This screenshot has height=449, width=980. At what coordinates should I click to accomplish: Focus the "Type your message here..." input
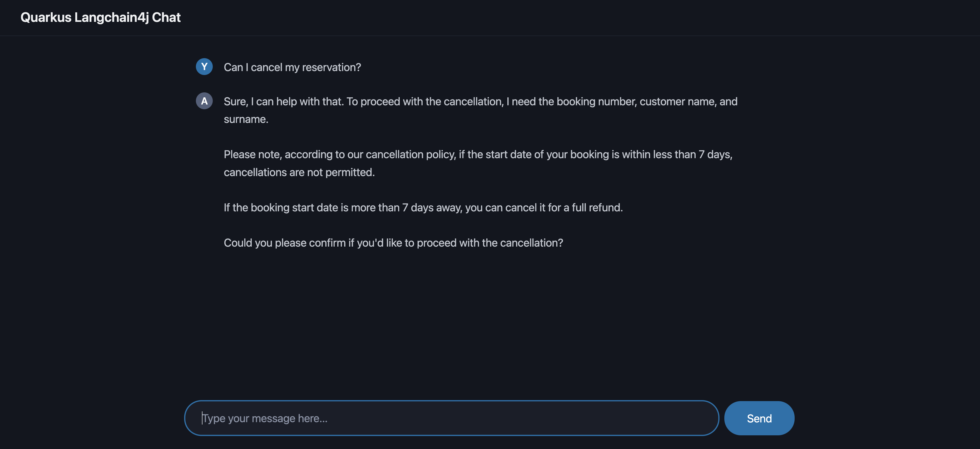[451, 418]
